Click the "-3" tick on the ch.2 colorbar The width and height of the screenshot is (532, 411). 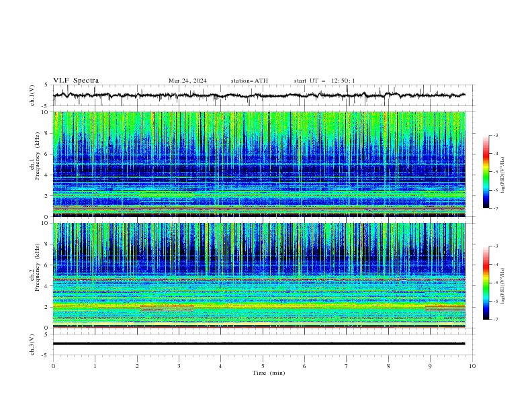pyautogui.click(x=496, y=246)
